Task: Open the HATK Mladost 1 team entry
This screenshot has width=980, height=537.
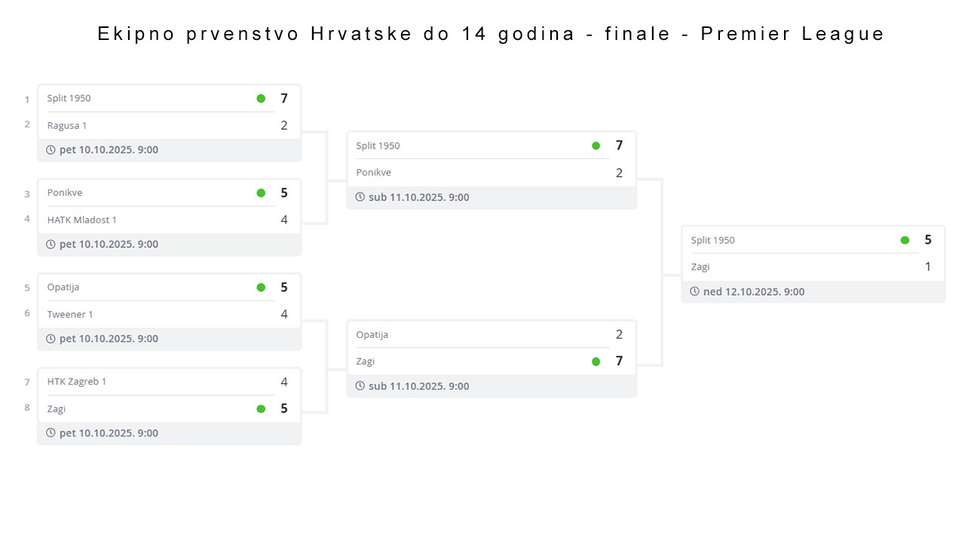Action: 81,219
